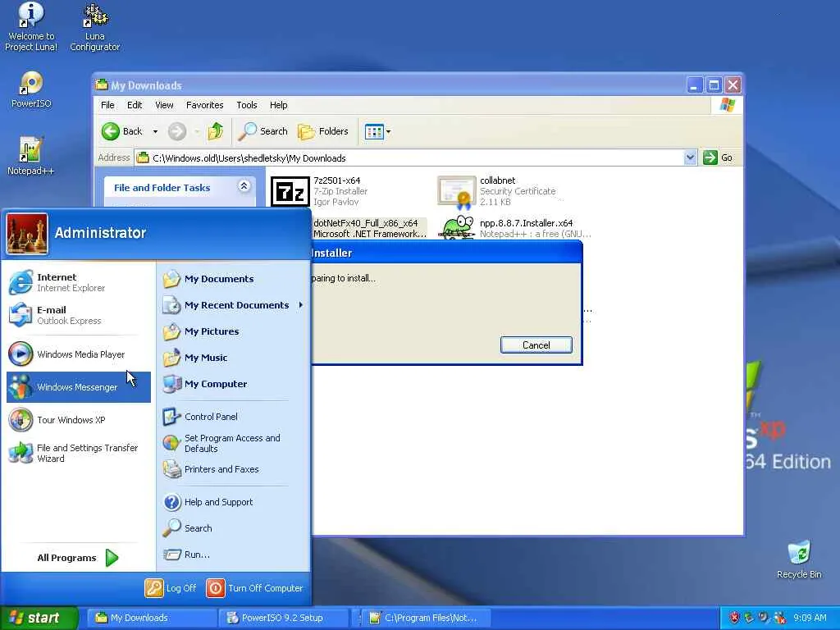840x630 pixels.
Task: Open the Run dialog
Action: pos(233,555)
